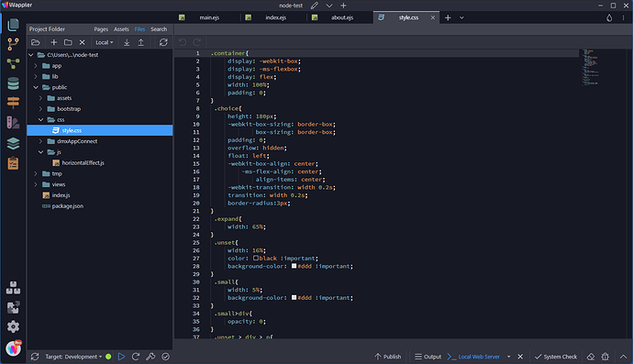Expand the views folder

pyautogui.click(x=36, y=184)
